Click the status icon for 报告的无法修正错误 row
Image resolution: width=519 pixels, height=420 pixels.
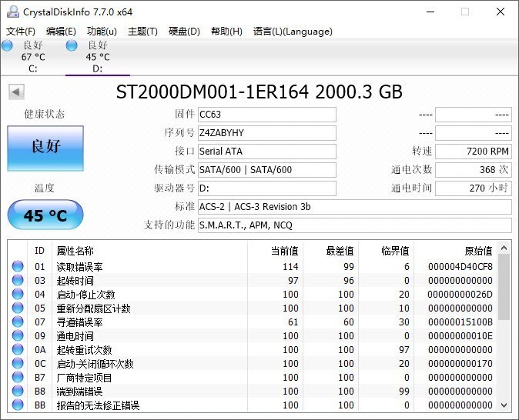pos(18,405)
